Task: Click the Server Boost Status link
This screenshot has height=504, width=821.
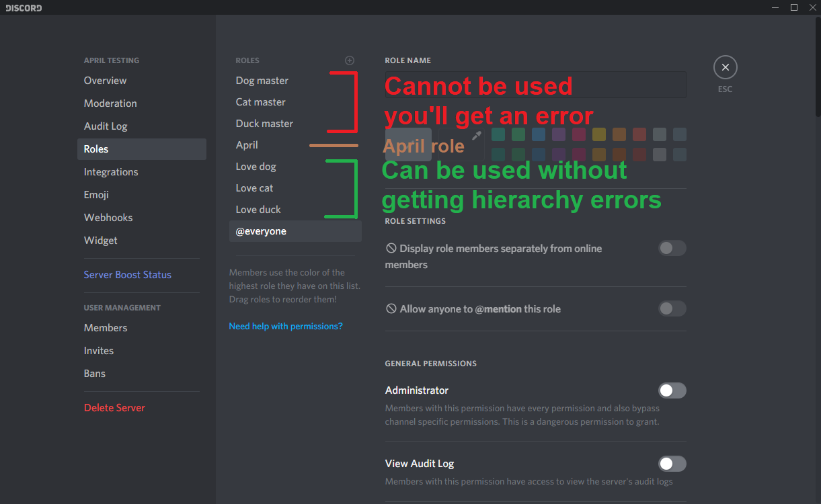Action: coord(128,275)
